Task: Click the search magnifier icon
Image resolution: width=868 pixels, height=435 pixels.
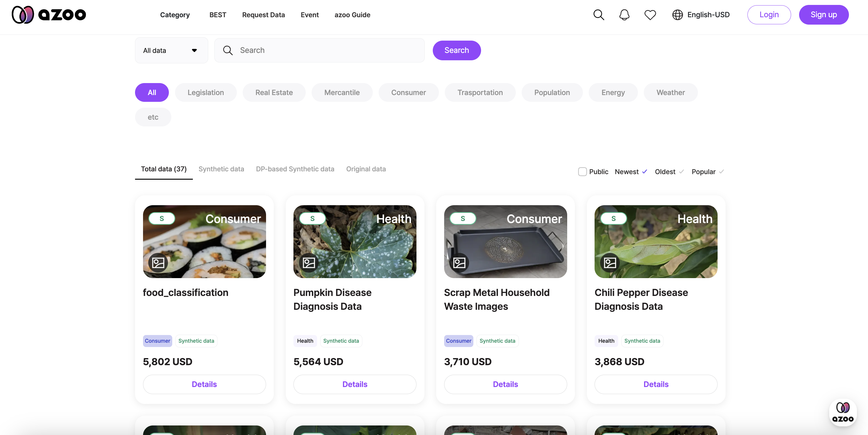Action: pos(598,14)
